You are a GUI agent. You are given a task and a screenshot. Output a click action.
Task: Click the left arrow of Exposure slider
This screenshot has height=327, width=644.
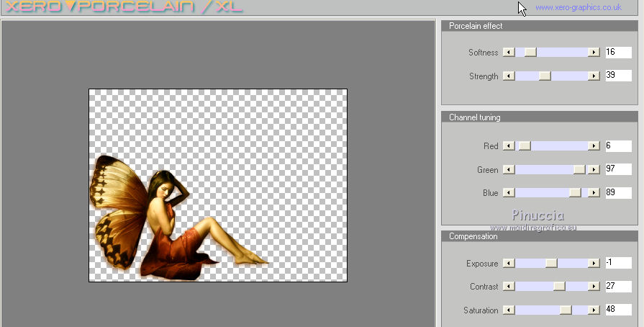(509, 263)
